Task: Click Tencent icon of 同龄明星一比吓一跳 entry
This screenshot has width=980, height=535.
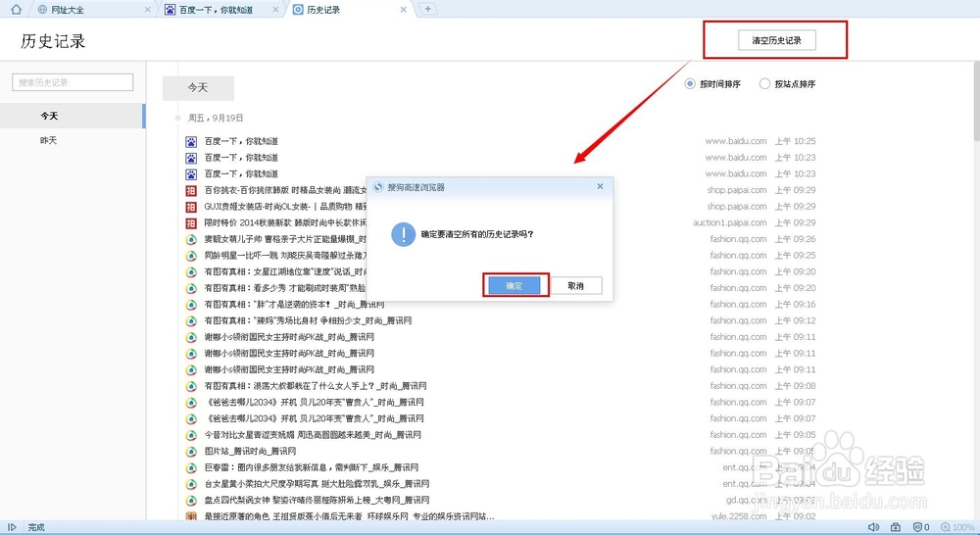Action: (191, 256)
